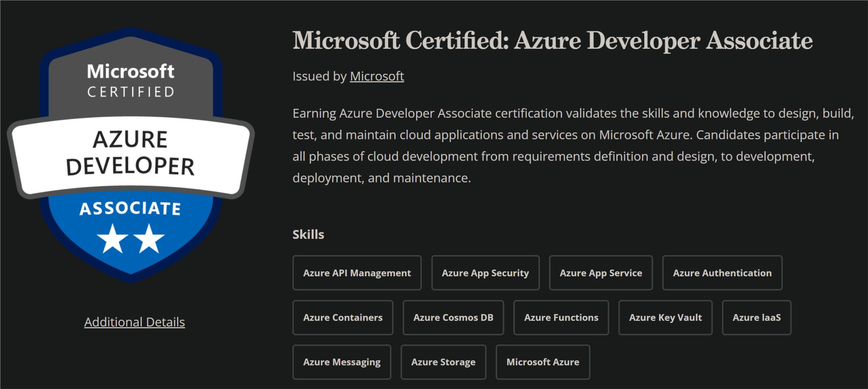Open the Azure Messaging skill button

[342, 362]
